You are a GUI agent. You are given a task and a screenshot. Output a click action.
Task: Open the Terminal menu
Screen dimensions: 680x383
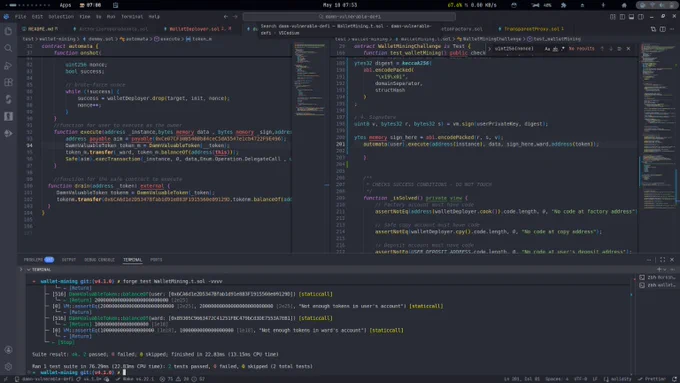coord(132,16)
